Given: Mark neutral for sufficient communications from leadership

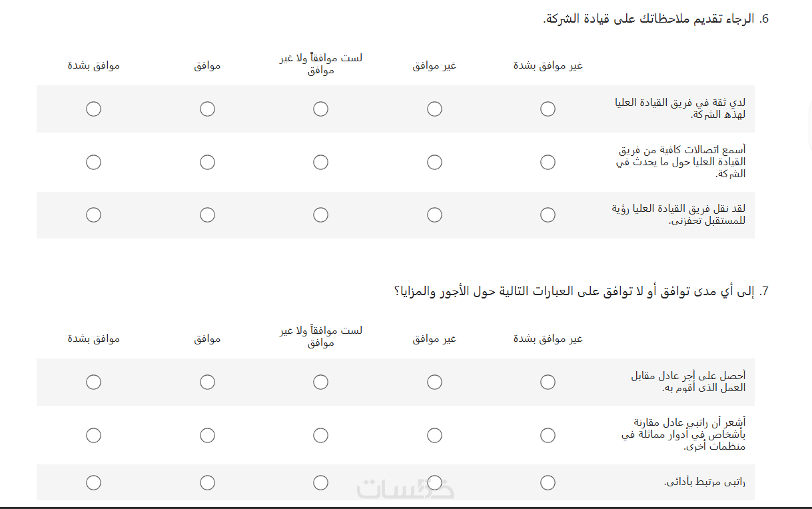Looking at the screenshot, I should coord(320,162).
